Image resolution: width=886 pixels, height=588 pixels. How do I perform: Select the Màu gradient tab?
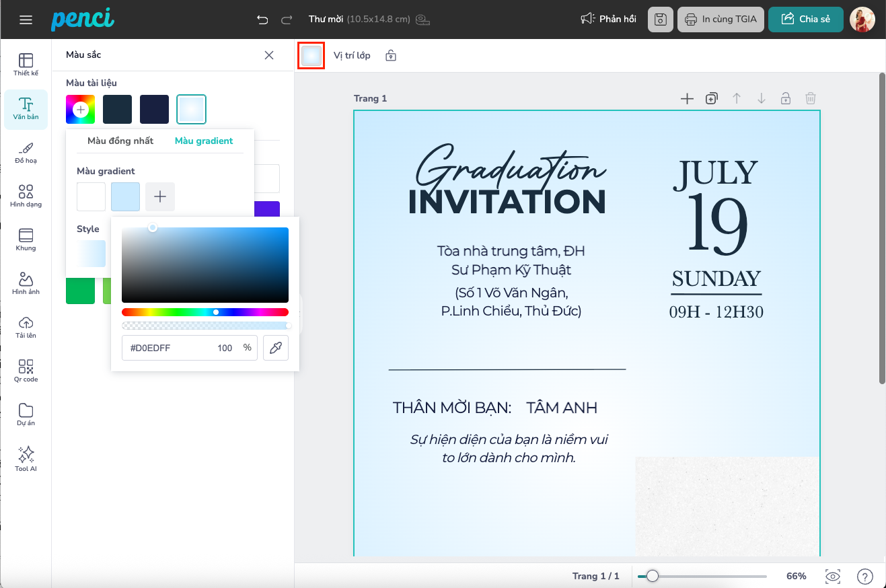(x=204, y=141)
